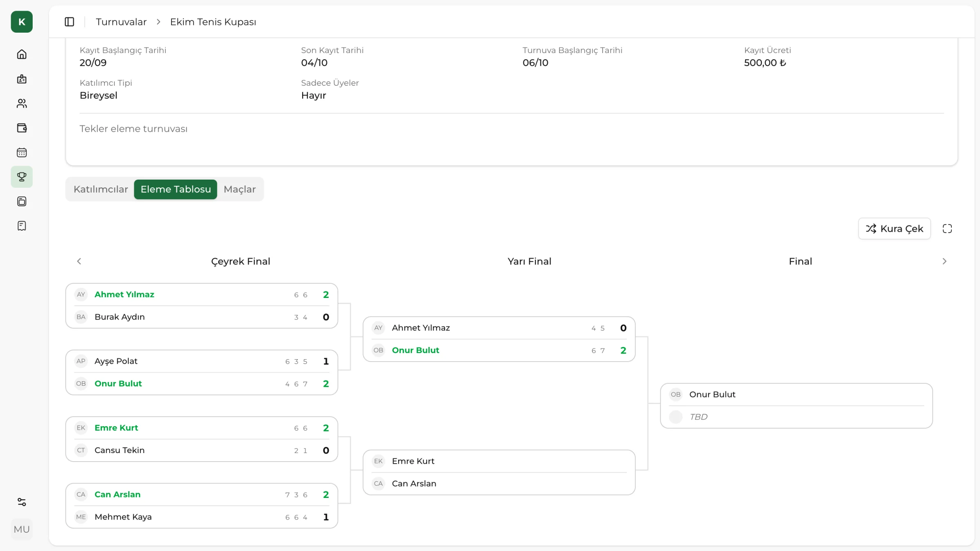This screenshot has height=551, width=980.
Task: Click the Final round heading
Action: pyautogui.click(x=800, y=261)
